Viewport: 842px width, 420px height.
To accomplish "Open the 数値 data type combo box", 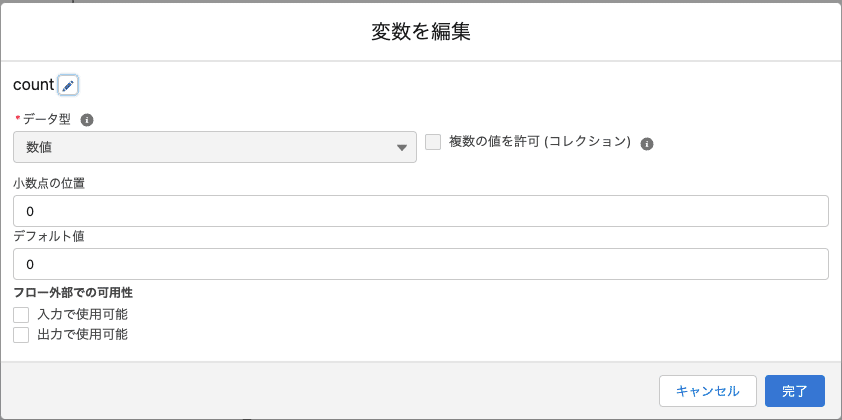I will [x=215, y=147].
